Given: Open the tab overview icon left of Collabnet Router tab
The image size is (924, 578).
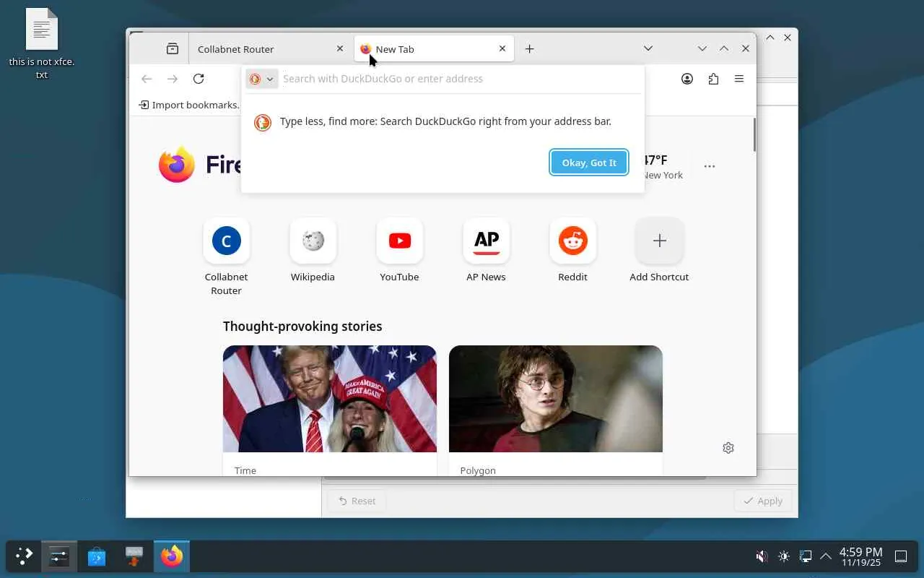Looking at the screenshot, I should (173, 49).
